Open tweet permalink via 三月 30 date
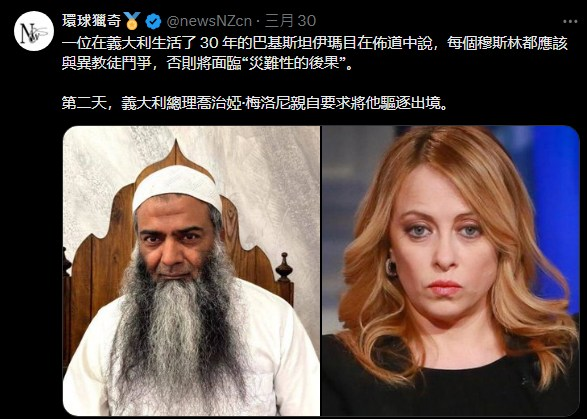Viewport: 587px width, 419px height. coord(290,21)
